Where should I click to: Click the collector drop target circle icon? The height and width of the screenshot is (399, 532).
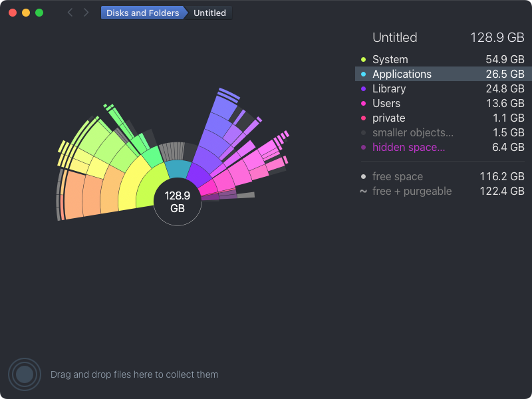coord(25,374)
